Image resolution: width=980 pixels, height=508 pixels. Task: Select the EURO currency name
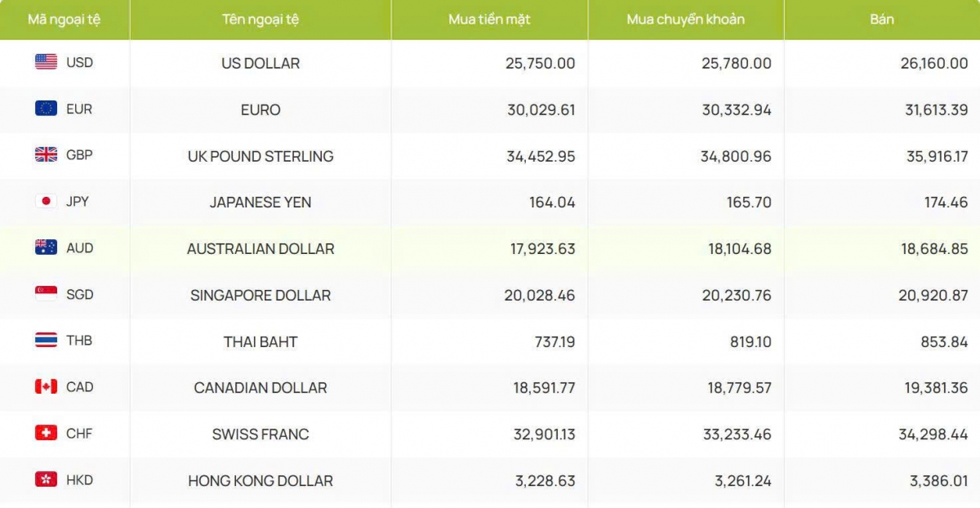point(261,109)
